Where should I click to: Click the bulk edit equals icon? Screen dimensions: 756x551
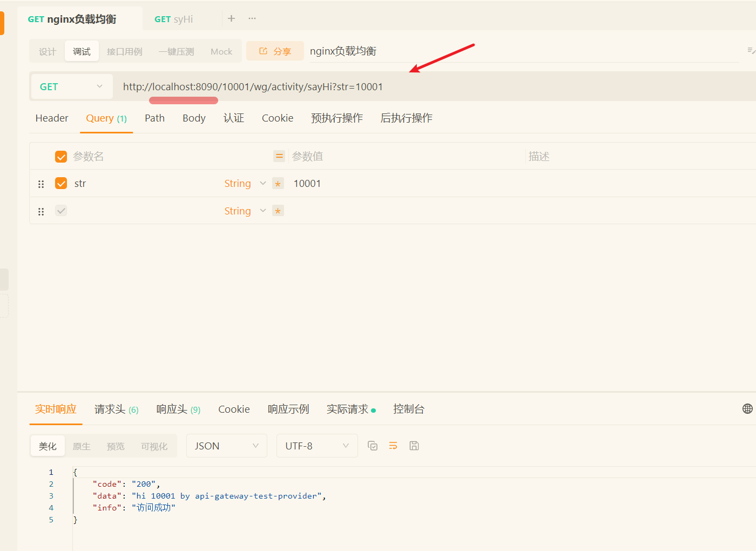(x=279, y=156)
